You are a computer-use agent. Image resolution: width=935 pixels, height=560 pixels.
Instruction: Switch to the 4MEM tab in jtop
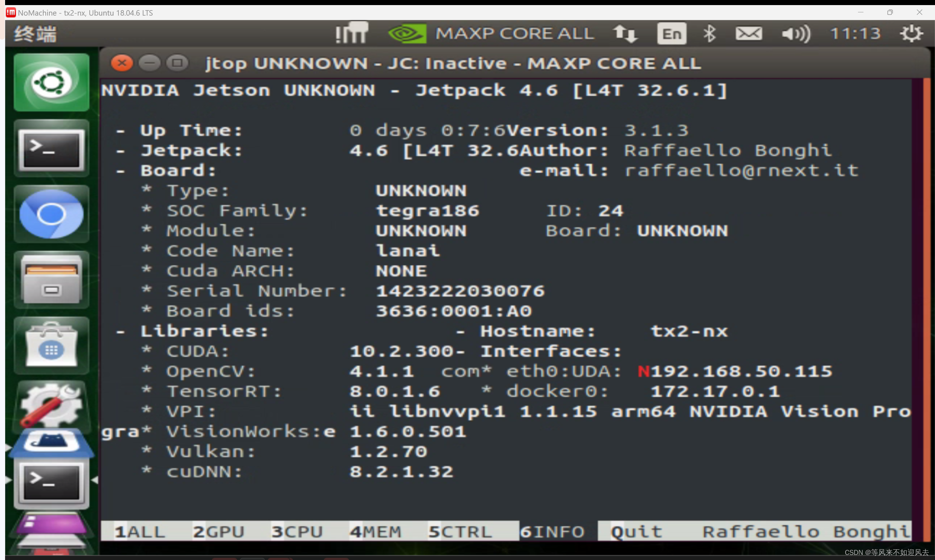pos(375,532)
